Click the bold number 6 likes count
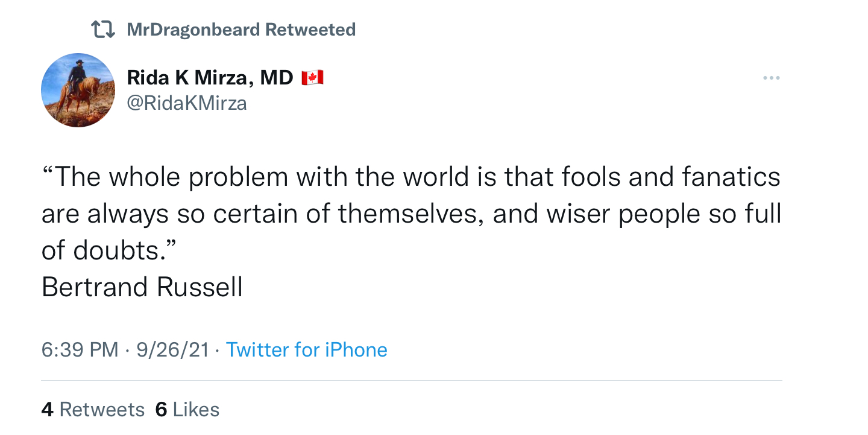868x435 pixels. pyautogui.click(x=161, y=410)
